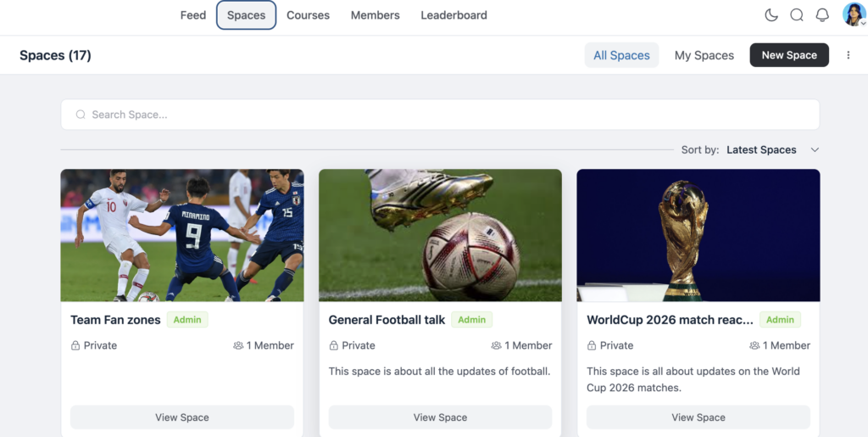Click 'This space is about all the updates' text
868x437 pixels.
(440, 371)
